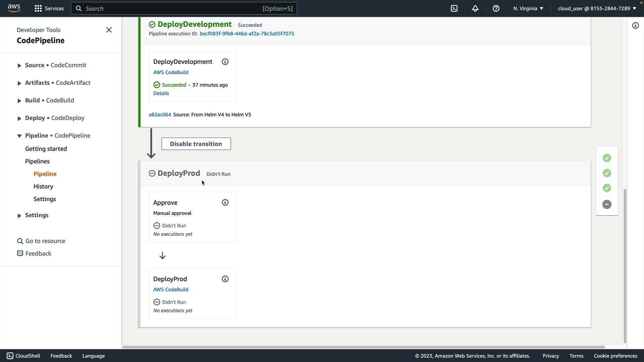
Task: Open the notifications bell
Action: (x=475, y=8)
